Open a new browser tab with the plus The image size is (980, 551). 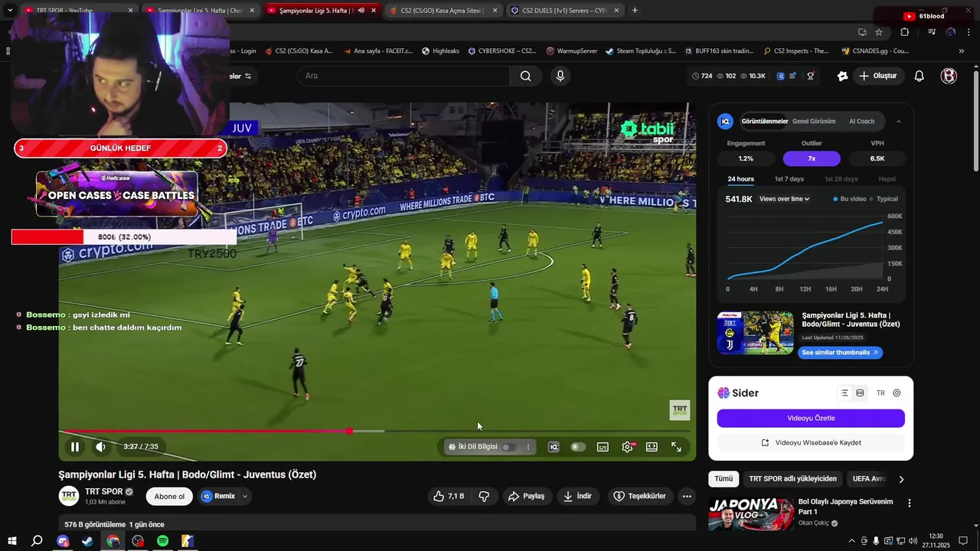click(635, 11)
